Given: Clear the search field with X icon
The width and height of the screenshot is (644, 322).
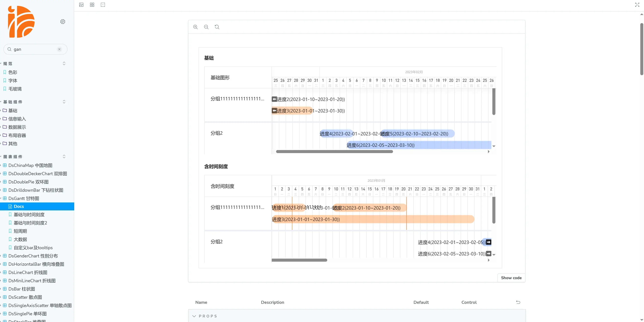Looking at the screenshot, I should (x=59, y=49).
